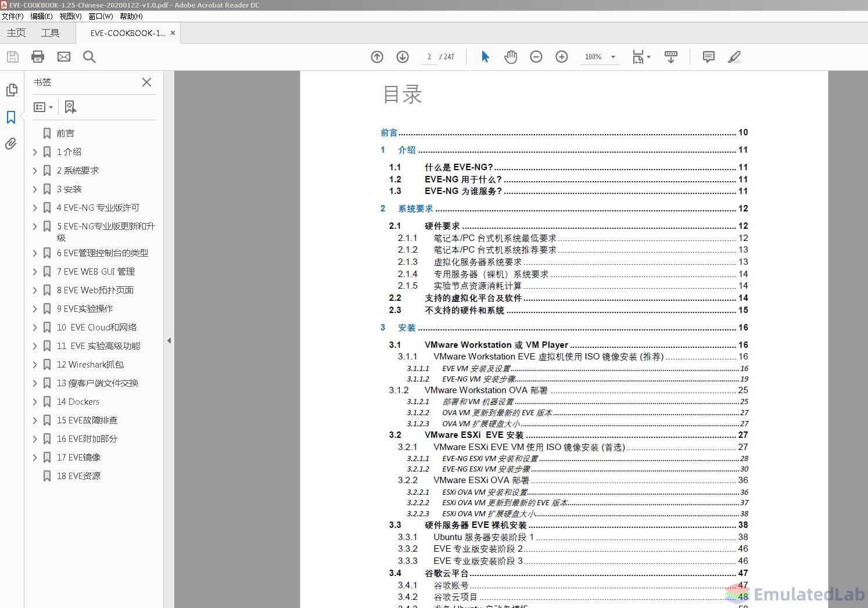Open the 100% zoom level dropdown
This screenshot has width=868, height=608.
point(613,57)
